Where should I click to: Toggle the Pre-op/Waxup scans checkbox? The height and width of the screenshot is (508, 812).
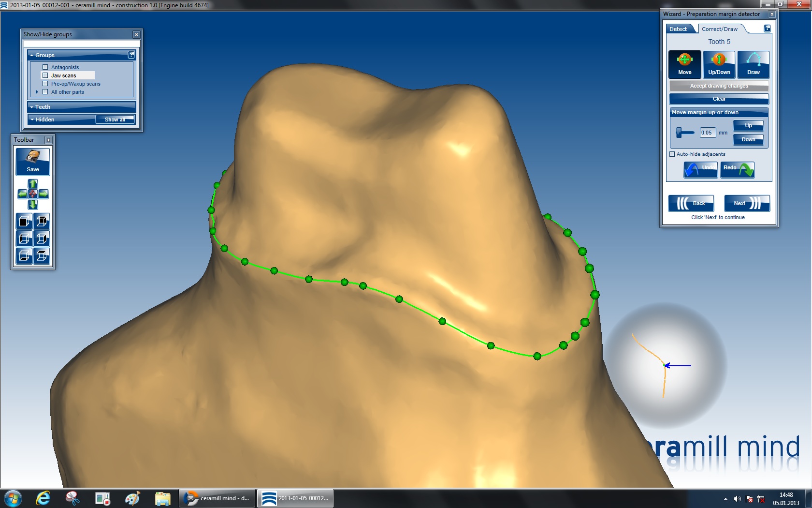click(45, 84)
